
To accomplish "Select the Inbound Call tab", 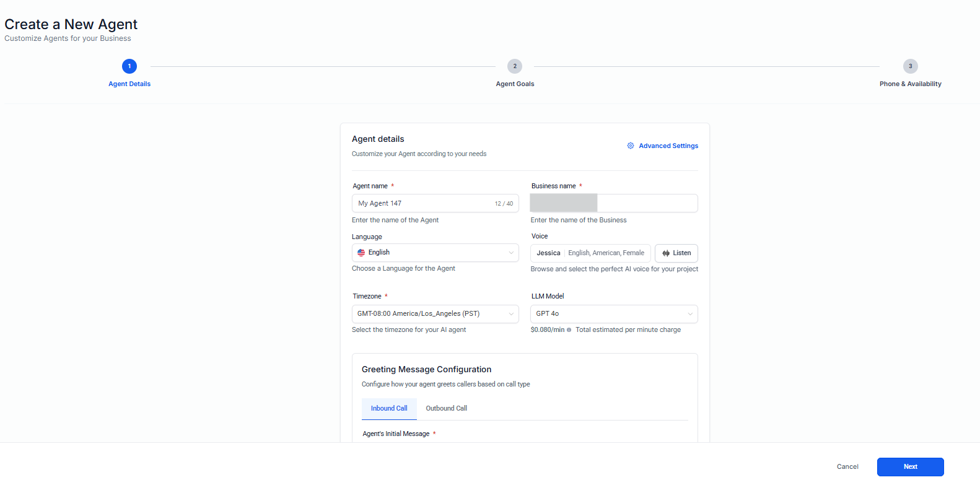I will [389, 409].
